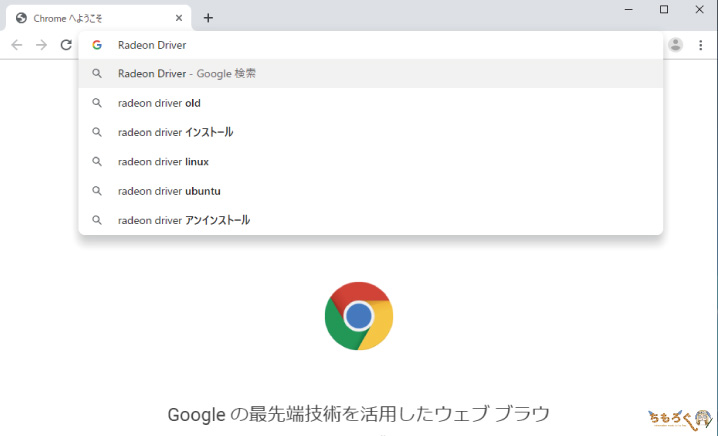The image size is (718, 436).
Task: Choose 'radeon driver ubuntu' suggestion
Action: pyautogui.click(x=370, y=191)
